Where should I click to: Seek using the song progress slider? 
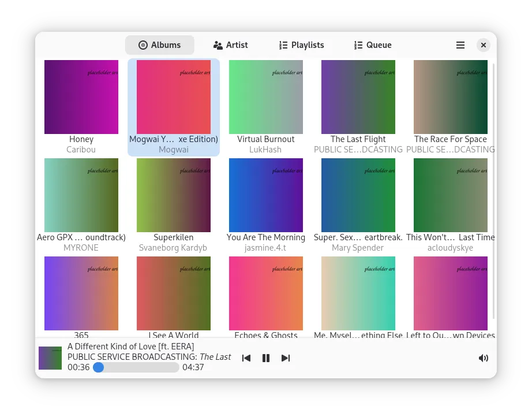136,367
